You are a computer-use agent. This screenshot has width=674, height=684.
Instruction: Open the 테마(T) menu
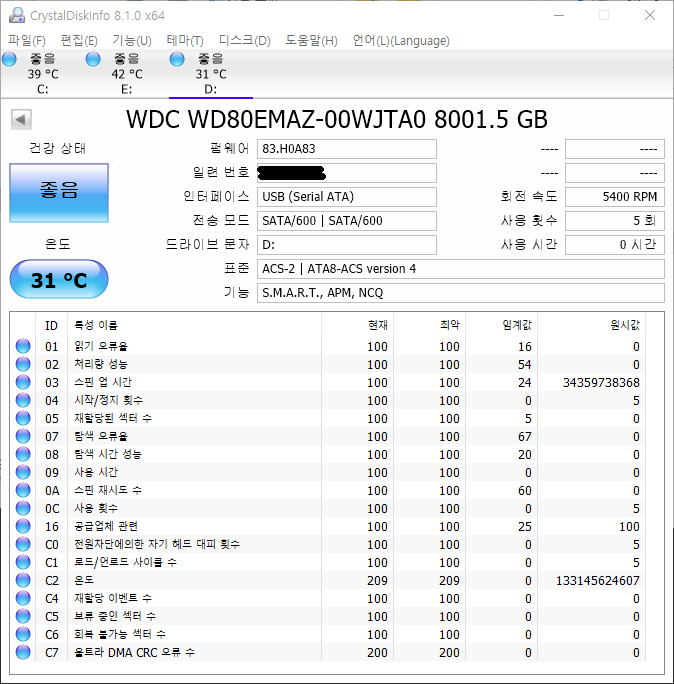(185, 40)
